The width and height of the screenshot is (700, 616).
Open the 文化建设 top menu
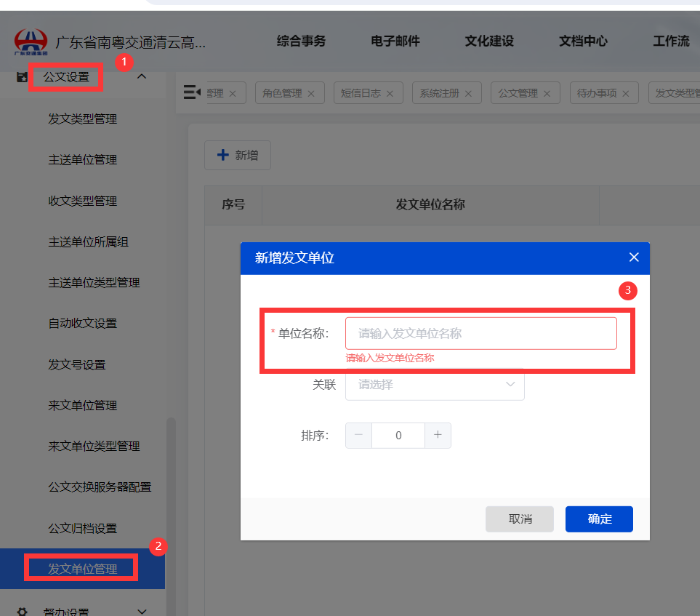489,41
